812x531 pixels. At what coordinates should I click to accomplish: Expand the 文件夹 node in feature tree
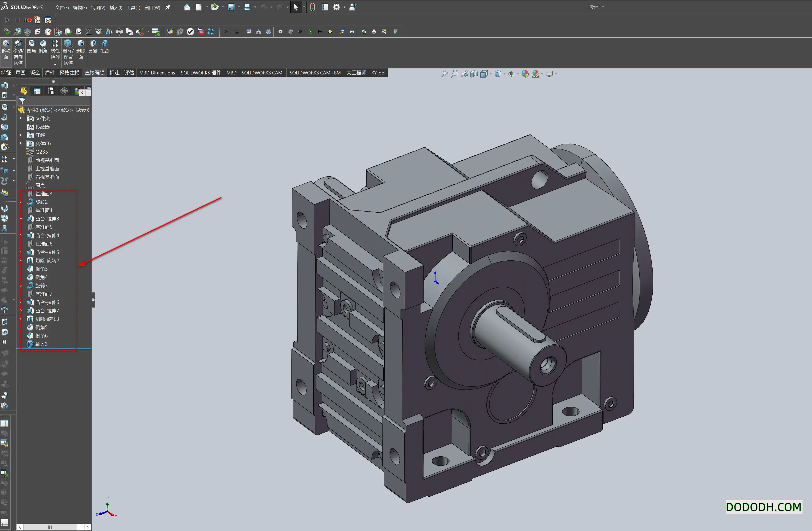coord(21,118)
